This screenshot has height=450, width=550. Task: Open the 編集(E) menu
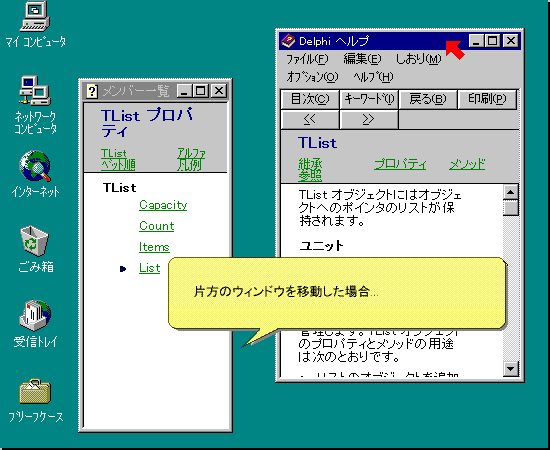pyautogui.click(x=362, y=59)
